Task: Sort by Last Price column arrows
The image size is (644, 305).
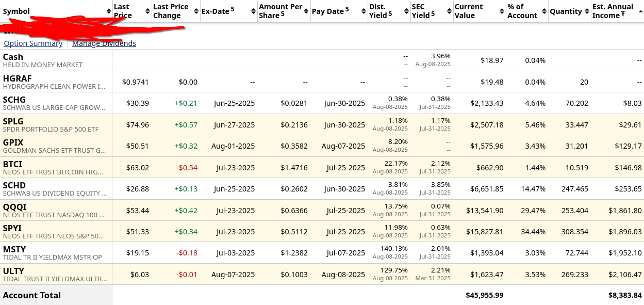Action: pyautogui.click(x=147, y=11)
